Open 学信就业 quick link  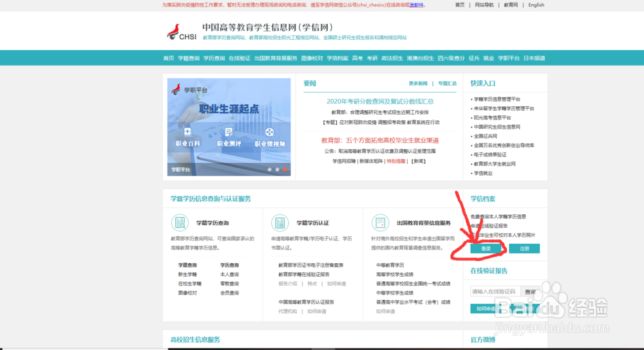(x=483, y=173)
